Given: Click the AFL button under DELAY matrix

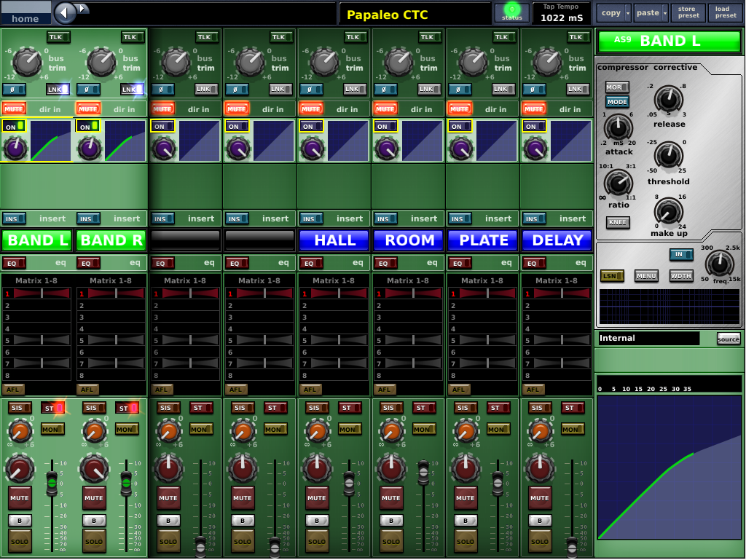Looking at the screenshot, I should 533,390.
